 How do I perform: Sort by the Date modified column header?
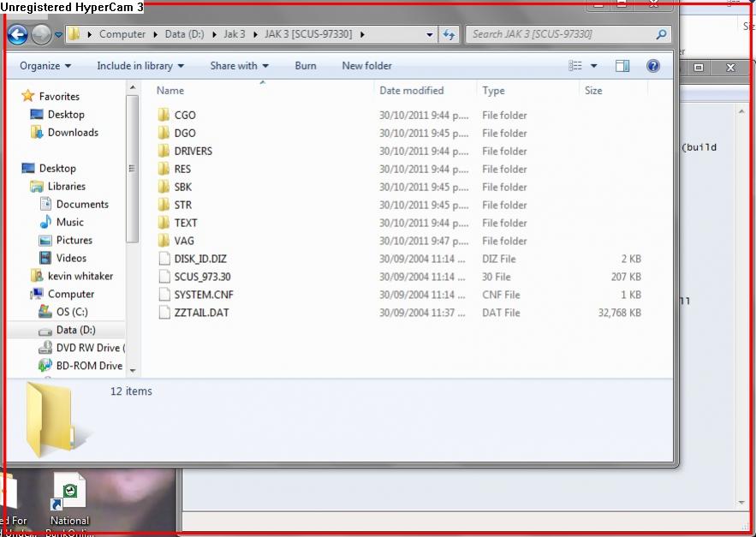click(411, 91)
